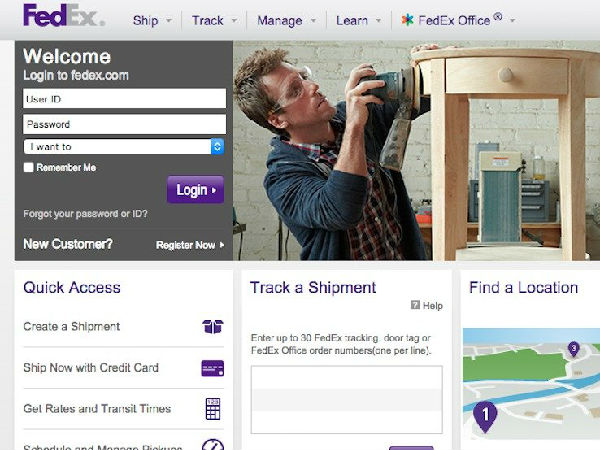Click the Help question mark icon
600x450 pixels.
[x=415, y=305]
